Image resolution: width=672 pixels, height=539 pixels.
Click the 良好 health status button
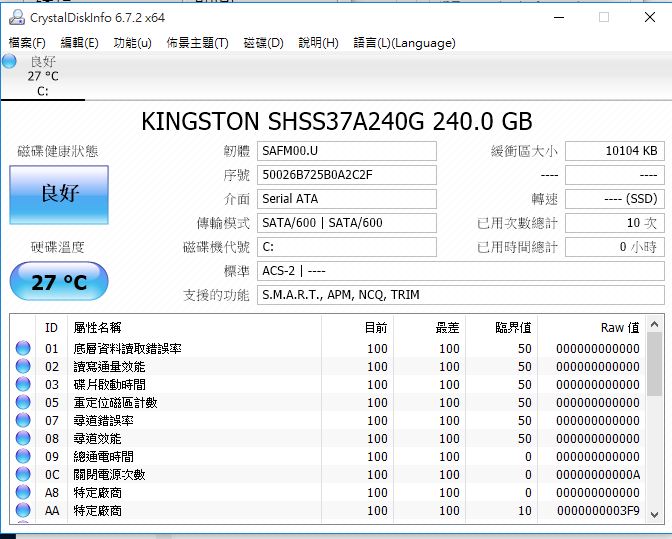59,195
